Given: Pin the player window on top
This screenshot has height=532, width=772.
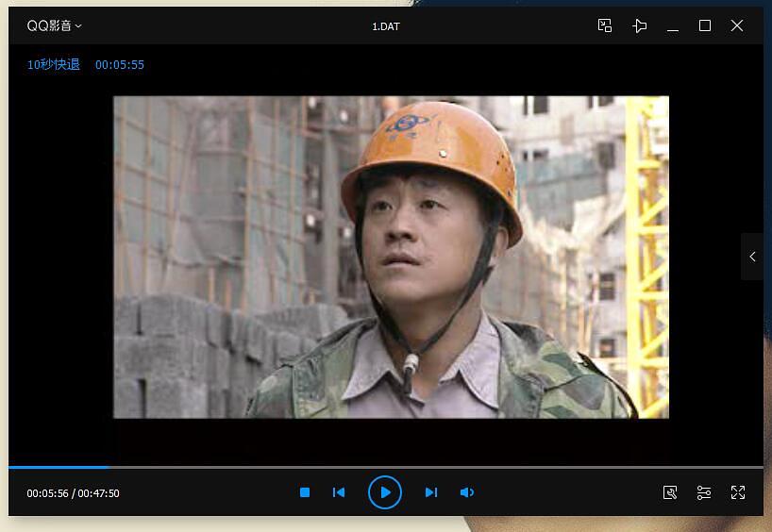Looking at the screenshot, I should [639, 25].
